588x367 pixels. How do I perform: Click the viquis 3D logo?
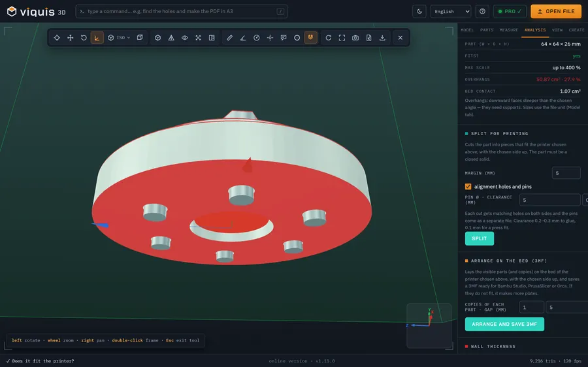(37, 12)
